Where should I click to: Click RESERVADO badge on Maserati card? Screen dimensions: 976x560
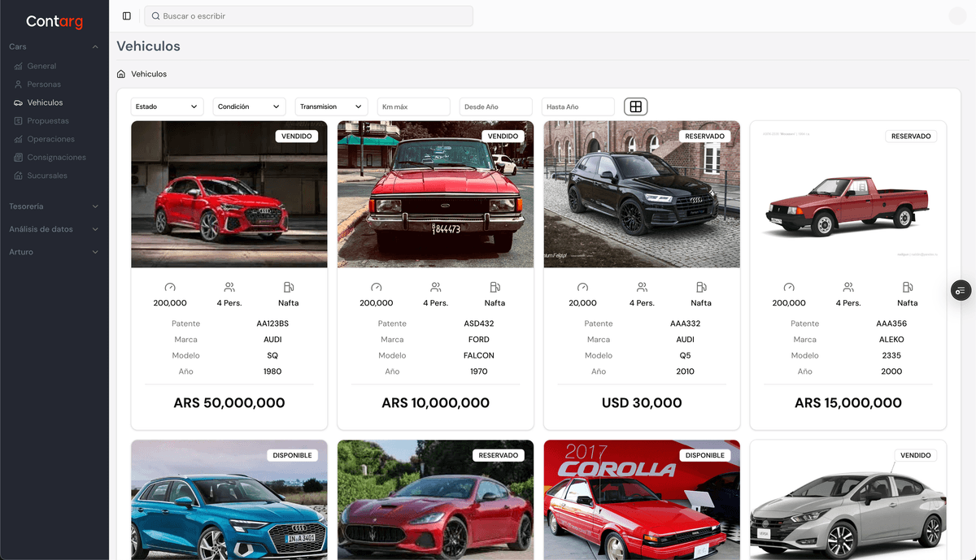tap(499, 455)
